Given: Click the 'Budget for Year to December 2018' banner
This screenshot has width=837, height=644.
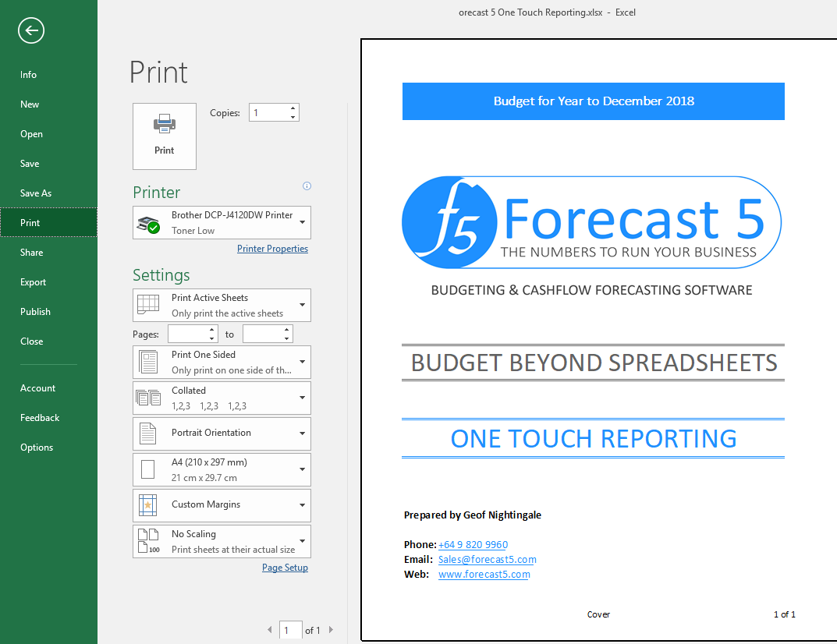Looking at the screenshot, I should [x=594, y=101].
